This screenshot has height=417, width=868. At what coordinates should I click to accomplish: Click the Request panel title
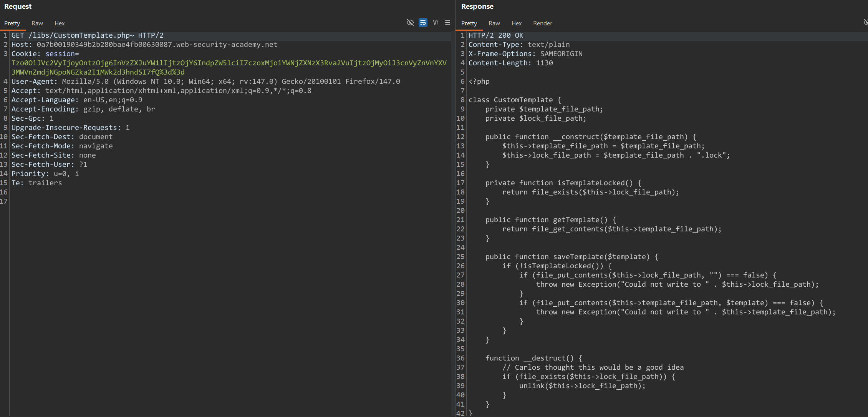[x=18, y=7]
